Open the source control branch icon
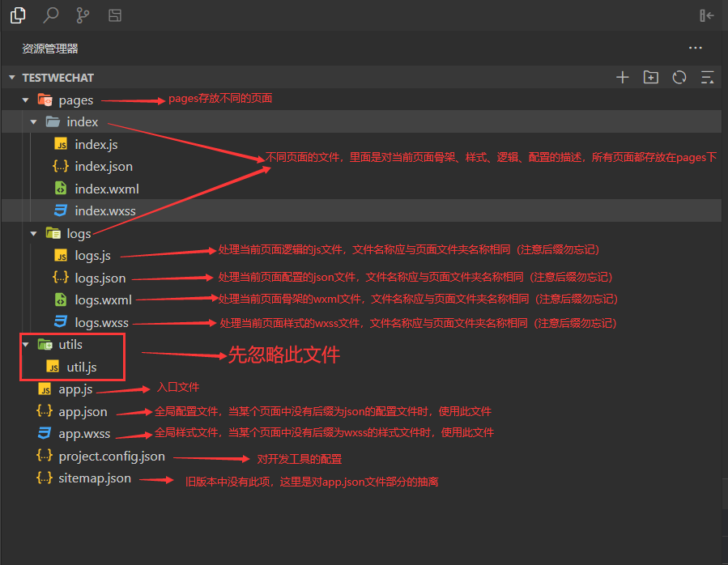 (x=83, y=15)
